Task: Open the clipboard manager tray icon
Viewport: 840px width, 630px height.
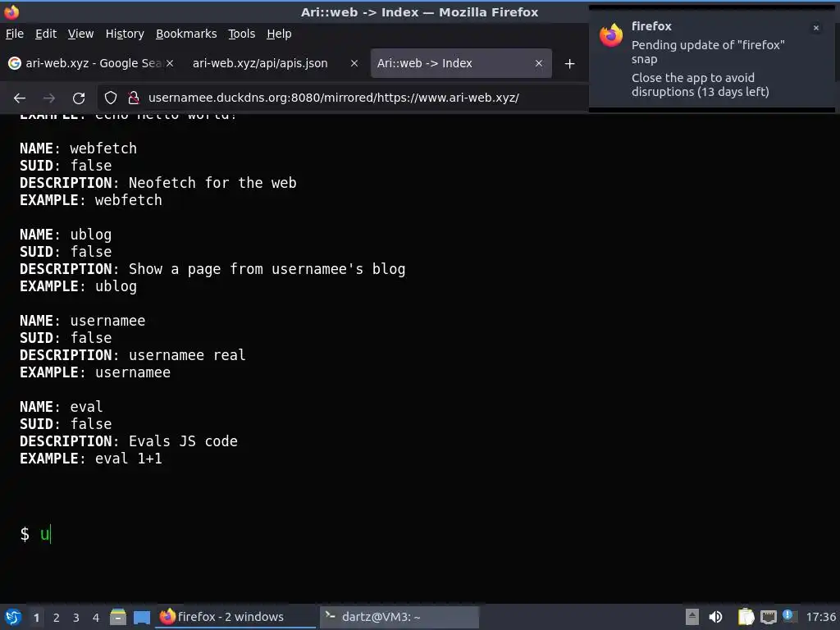Action: (x=746, y=617)
